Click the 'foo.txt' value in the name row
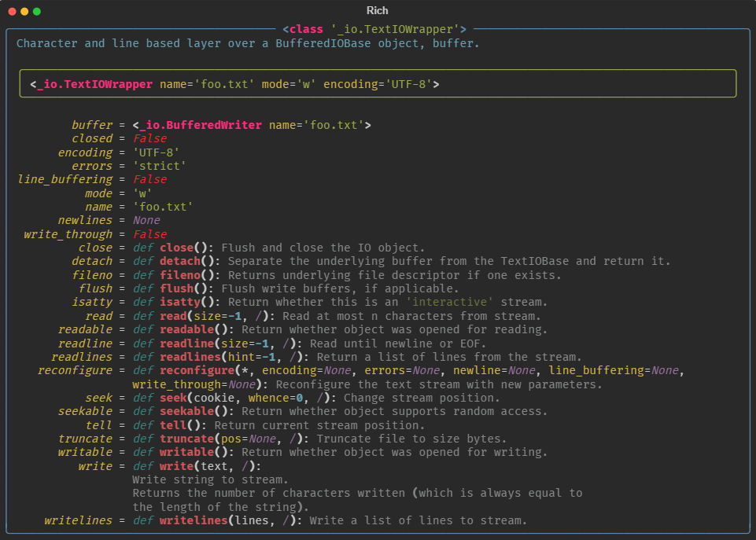 click(163, 208)
